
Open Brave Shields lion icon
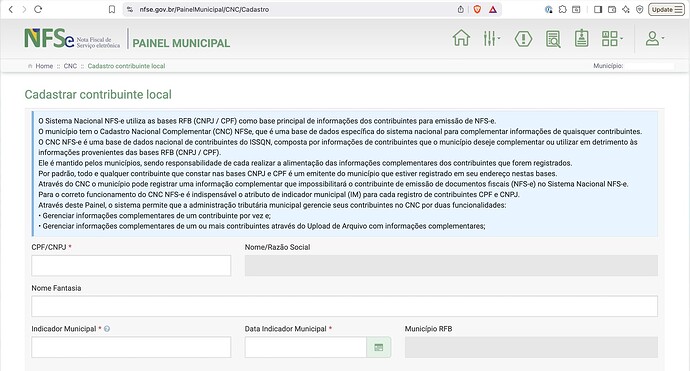tap(477, 9)
